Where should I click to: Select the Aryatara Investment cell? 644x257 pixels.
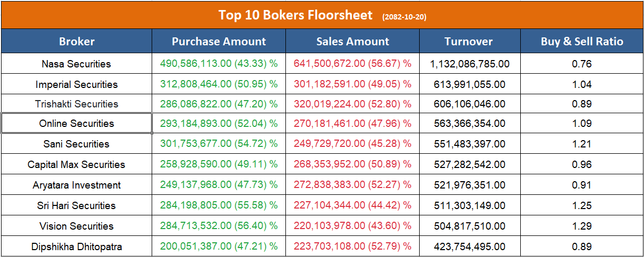[x=77, y=185]
